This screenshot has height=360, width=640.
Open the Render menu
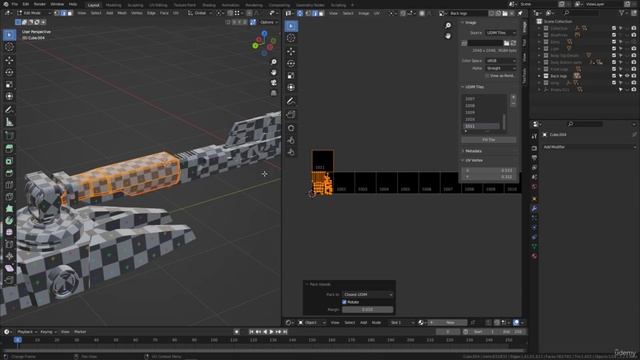click(x=40, y=4)
